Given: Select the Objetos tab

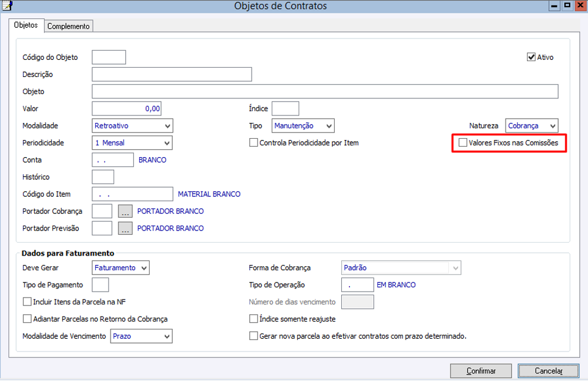Looking at the screenshot, I should click(26, 26).
